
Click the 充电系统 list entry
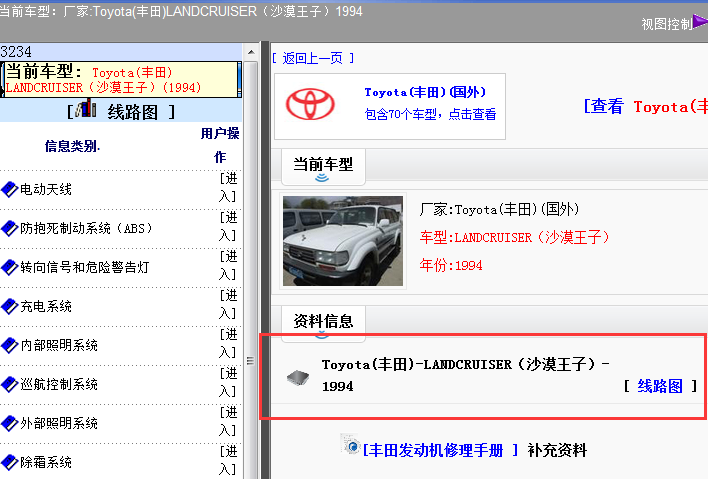[x=46, y=306]
